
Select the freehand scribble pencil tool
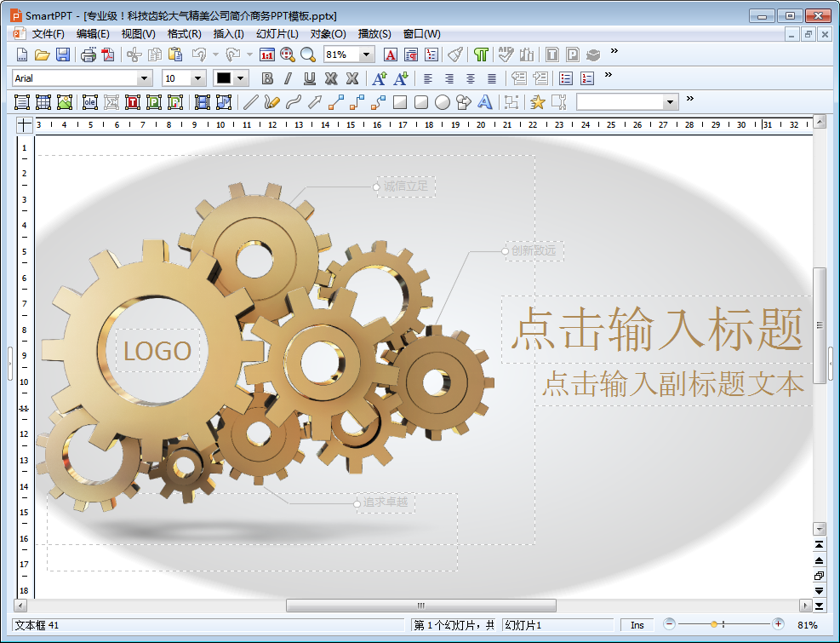tap(272, 102)
